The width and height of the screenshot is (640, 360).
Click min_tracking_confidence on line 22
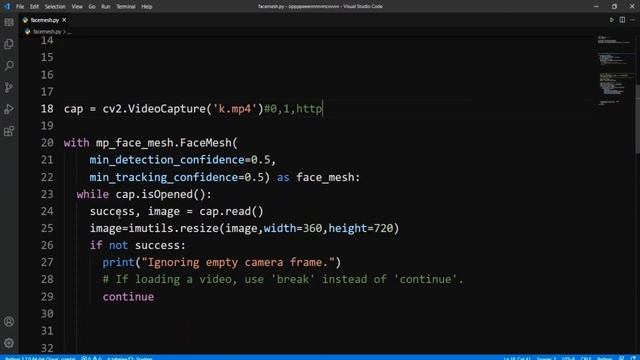click(x=164, y=178)
